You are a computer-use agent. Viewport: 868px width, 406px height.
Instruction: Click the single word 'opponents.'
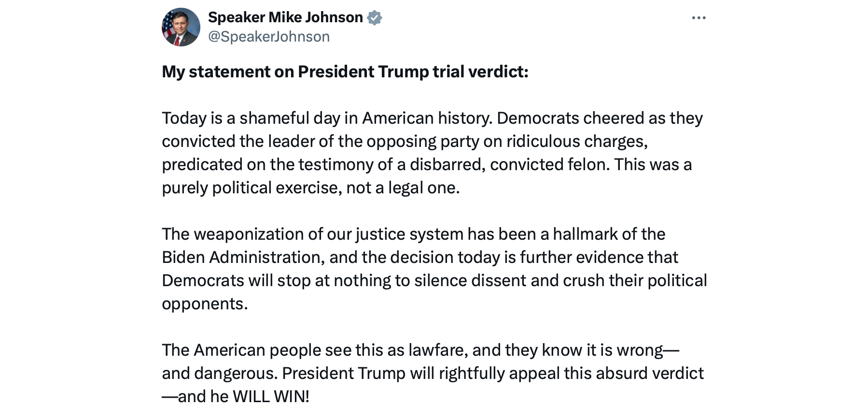pos(205,304)
